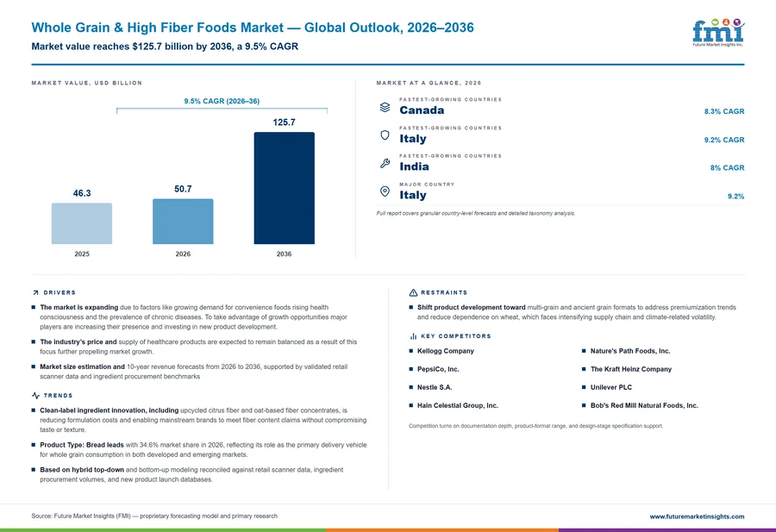Select Bob's Red Mill Natural Foods, Inc.
The height and width of the screenshot is (532, 776).
pos(644,405)
